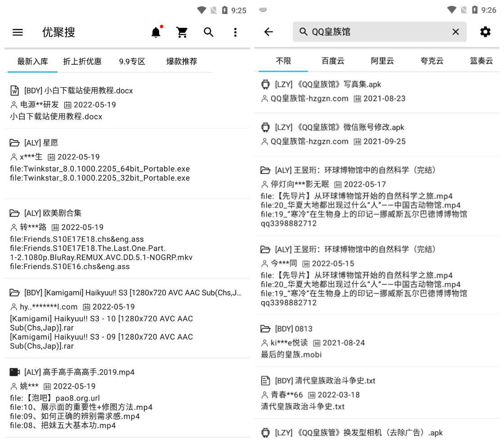Viewport: 504px width, 447px height.
Task: Open [LZY]《QQ皇族管》换发型相机 apk result
Action: [x=359, y=433]
